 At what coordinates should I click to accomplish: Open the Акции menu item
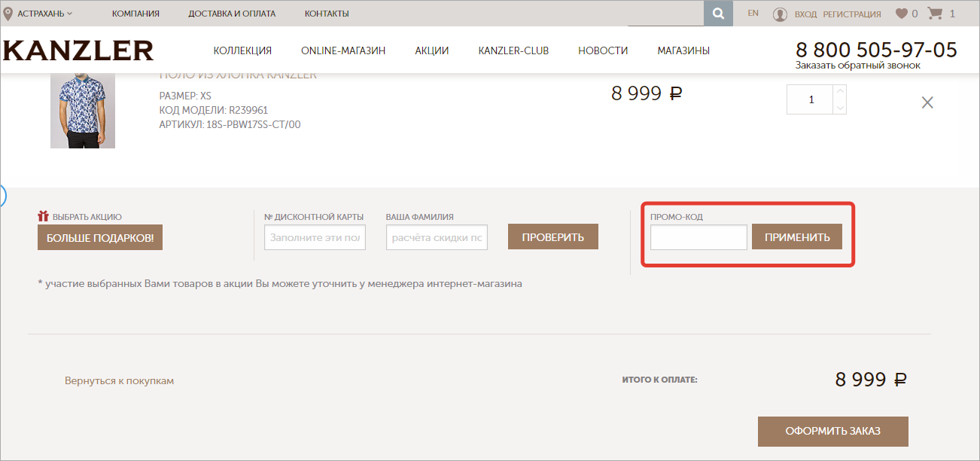coord(432,51)
